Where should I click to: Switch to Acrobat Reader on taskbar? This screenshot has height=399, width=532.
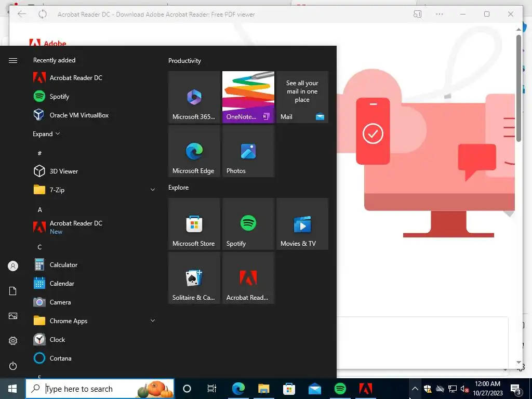365,389
